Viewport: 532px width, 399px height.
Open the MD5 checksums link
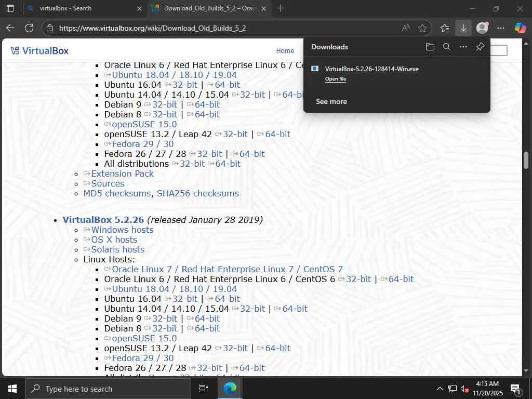click(x=117, y=193)
